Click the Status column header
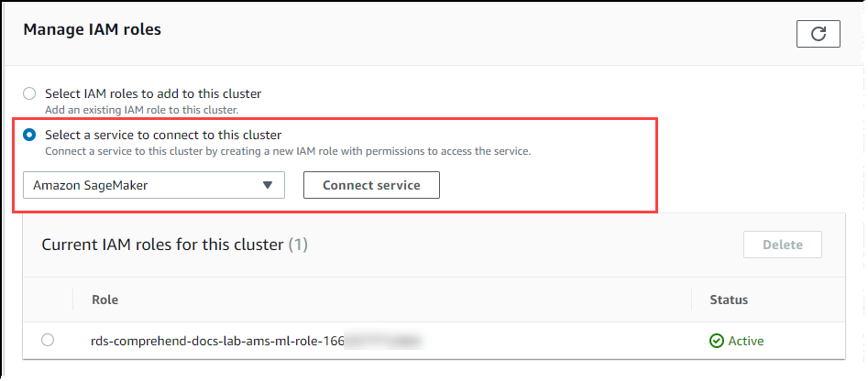The height and width of the screenshot is (381, 868). point(729,299)
